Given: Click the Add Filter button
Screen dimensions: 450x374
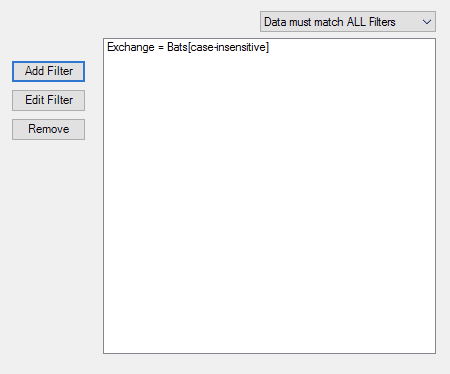Looking at the screenshot, I should 48,71.
